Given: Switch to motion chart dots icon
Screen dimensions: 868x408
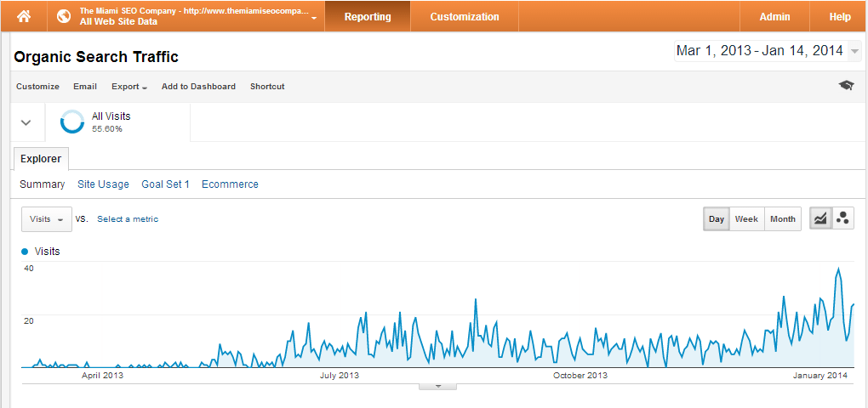Looking at the screenshot, I should coord(842,218).
